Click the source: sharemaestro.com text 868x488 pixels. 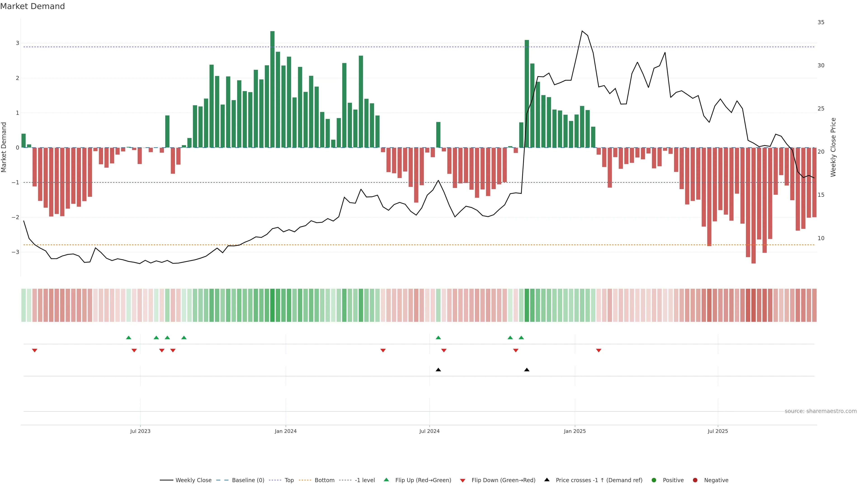(821, 411)
